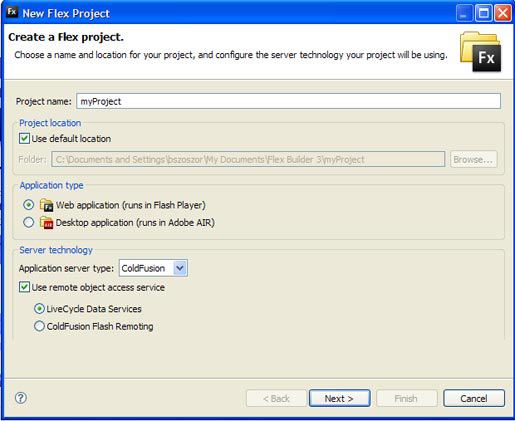The height and width of the screenshot is (421, 515).
Task: Click the Next > button
Action: (339, 398)
